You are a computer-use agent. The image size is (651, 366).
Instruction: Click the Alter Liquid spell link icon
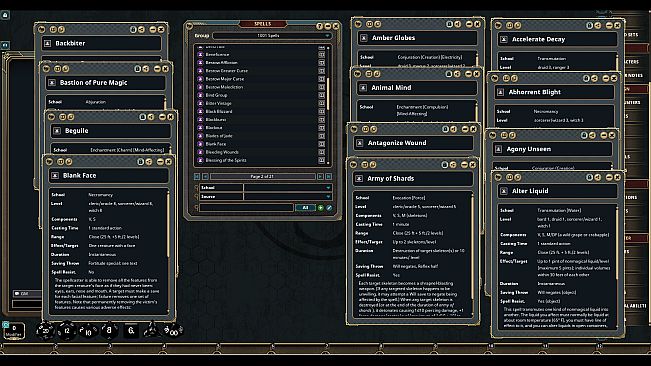click(504, 191)
